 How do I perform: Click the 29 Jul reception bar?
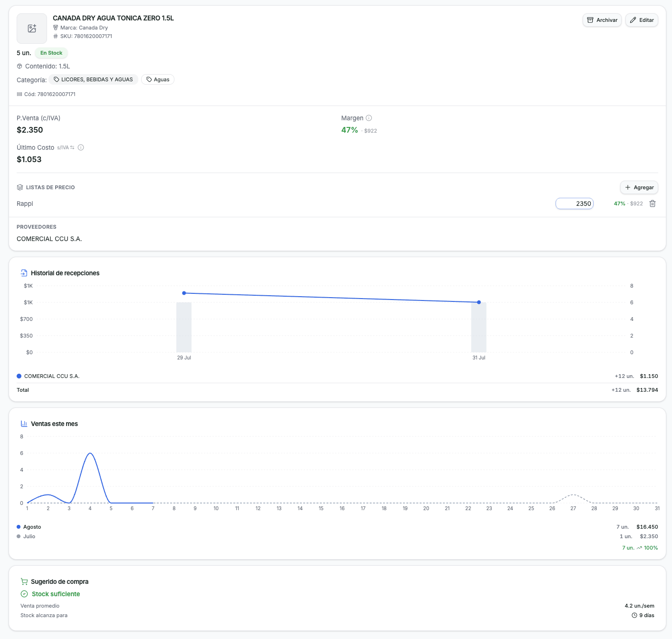pyautogui.click(x=184, y=327)
